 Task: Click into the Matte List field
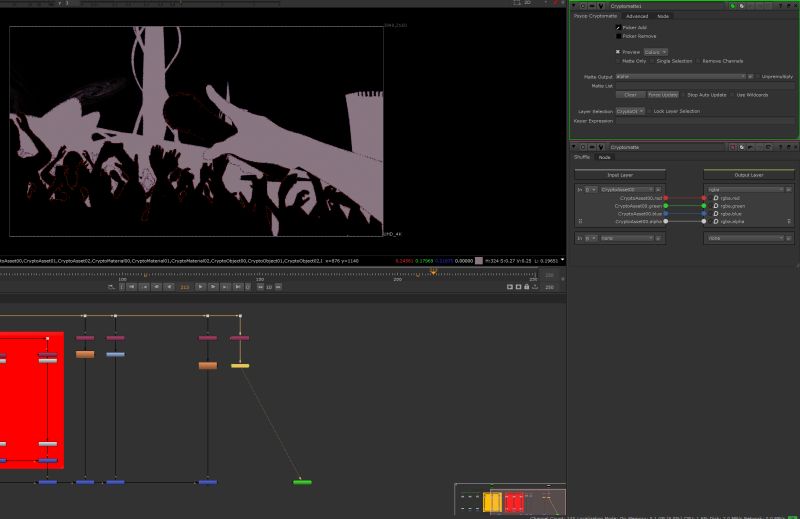(x=705, y=86)
